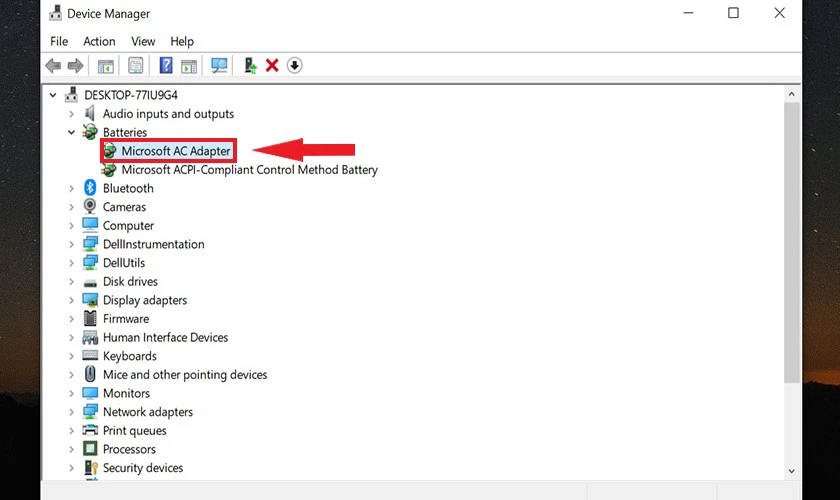Viewport: 840px width, 500px height.
Task: Click the Bluetooth icon
Action: (90, 188)
